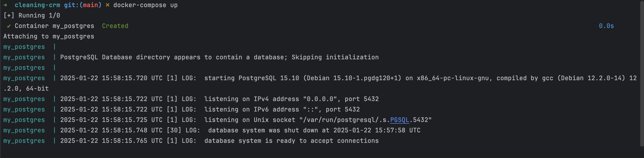Click the green checkmark before Container my_postgres
The height and width of the screenshot is (158, 644).
(x=9, y=26)
